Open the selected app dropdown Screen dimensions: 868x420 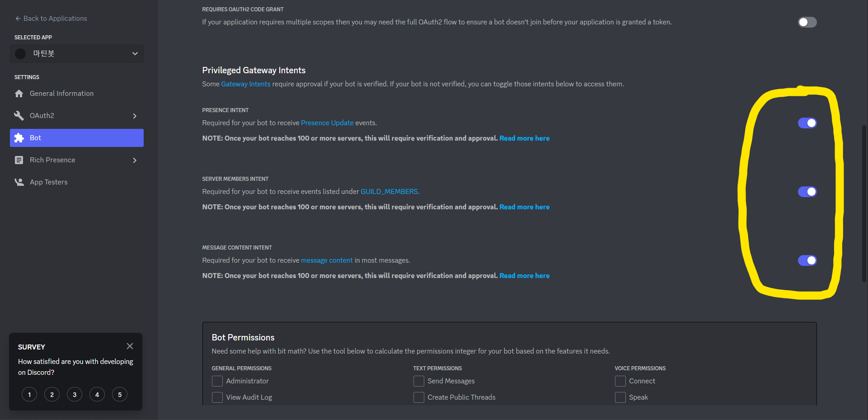[77, 54]
